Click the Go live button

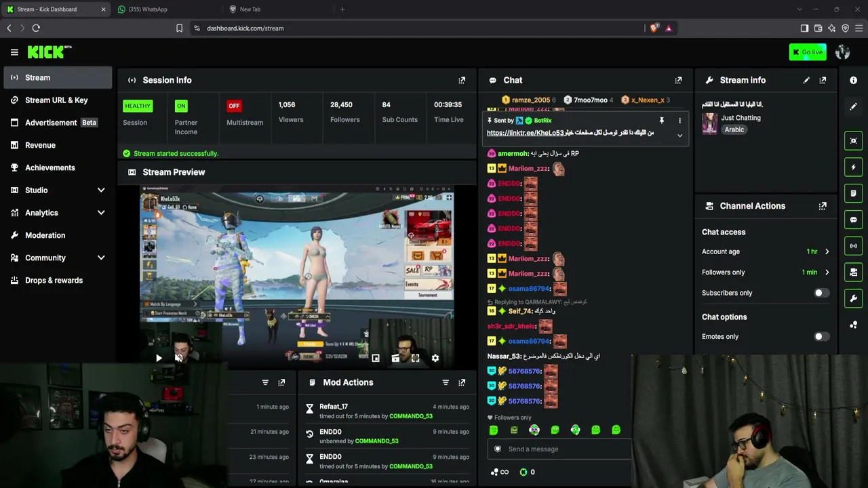808,52
